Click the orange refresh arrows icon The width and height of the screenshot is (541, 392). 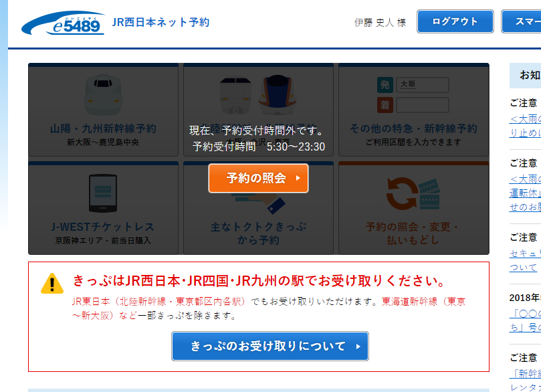point(403,193)
